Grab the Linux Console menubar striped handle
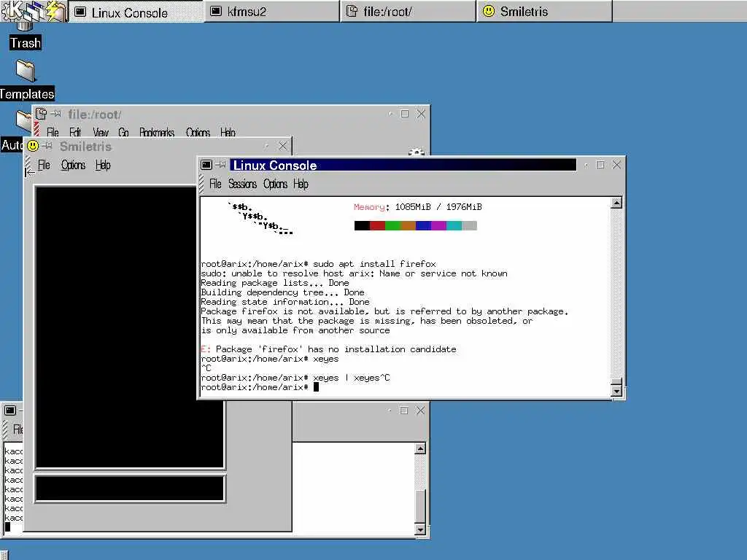 pos(201,184)
